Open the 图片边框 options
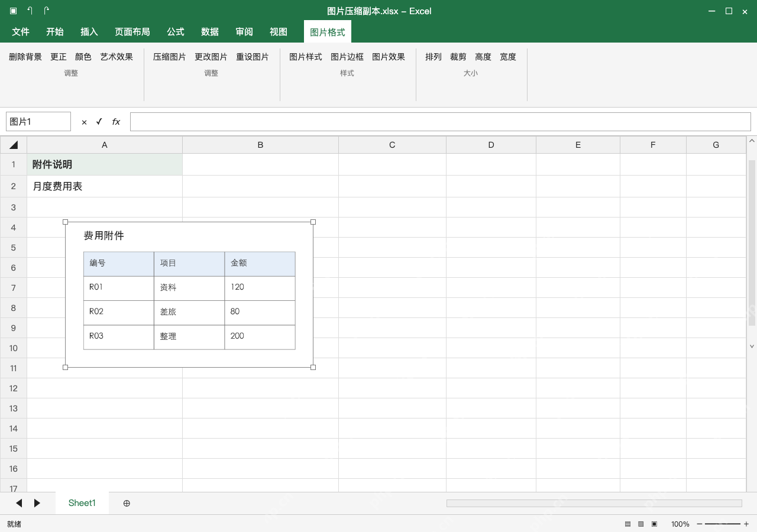Viewport: 757px width, 532px height. 347,57
